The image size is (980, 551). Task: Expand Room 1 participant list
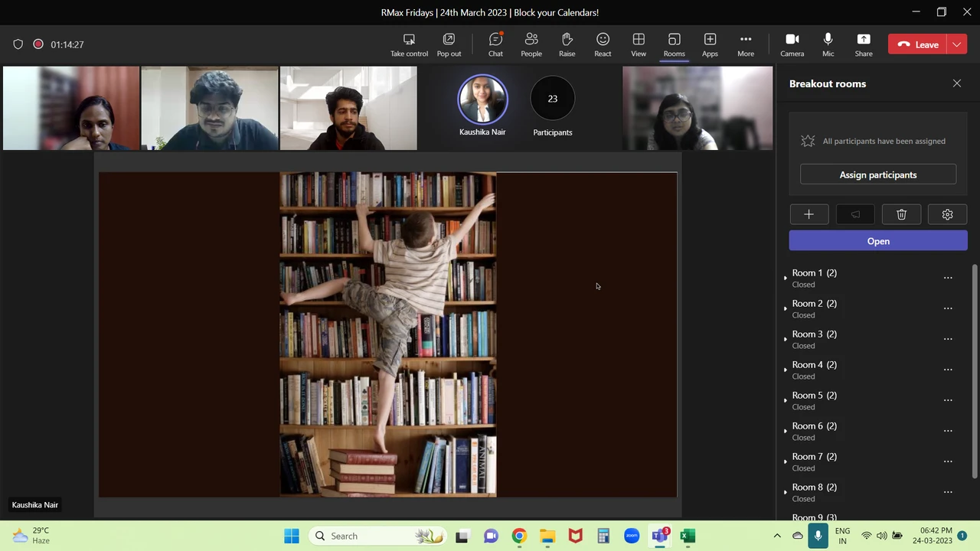click(x=786, y=278)
